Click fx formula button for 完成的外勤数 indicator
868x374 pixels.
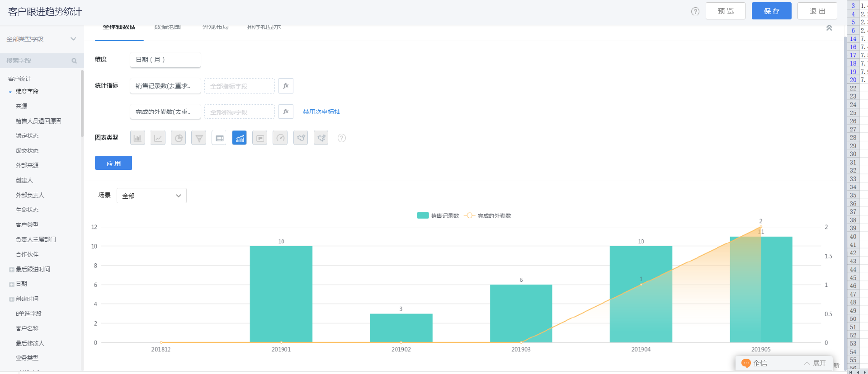click(286, 112)
